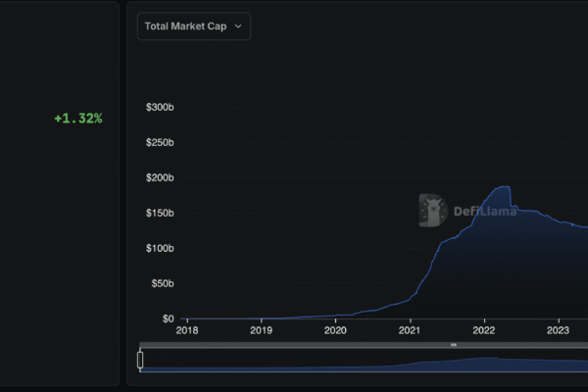Click the $0 y-axis label
This screenshot has height=392, width=588.
tap(167, 318)
